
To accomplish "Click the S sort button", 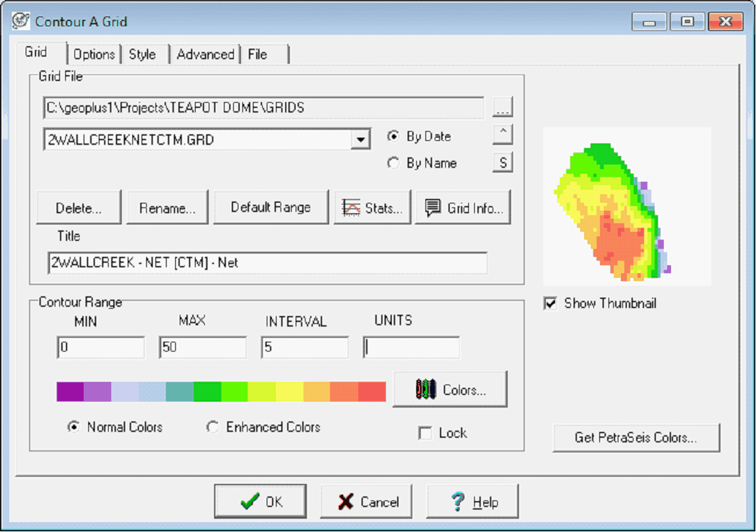I will [x=502, y=163].
